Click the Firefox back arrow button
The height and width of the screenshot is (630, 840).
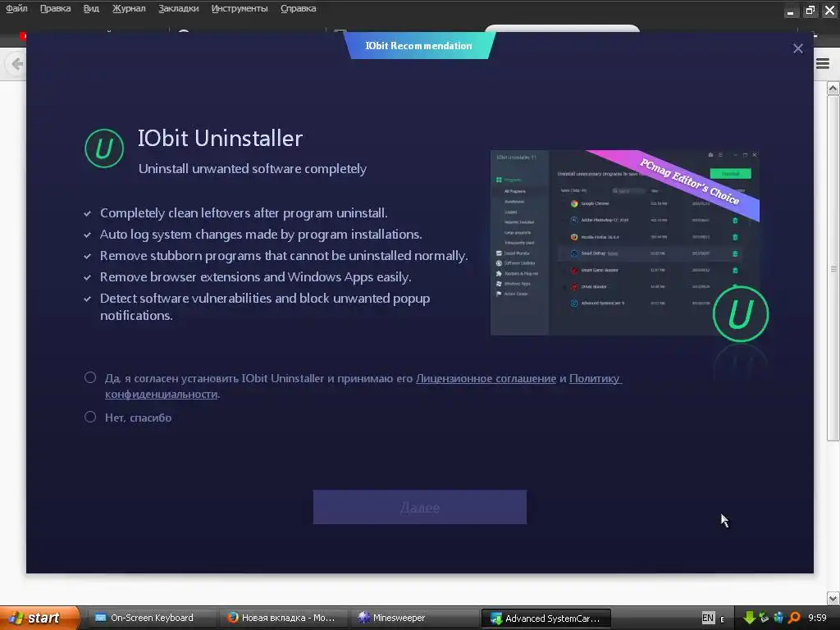(x=16, y=64)
